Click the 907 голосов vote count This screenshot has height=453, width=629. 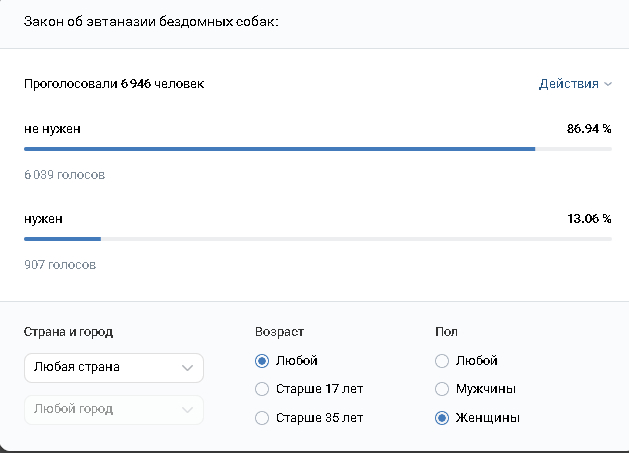(x=60, y=265)
